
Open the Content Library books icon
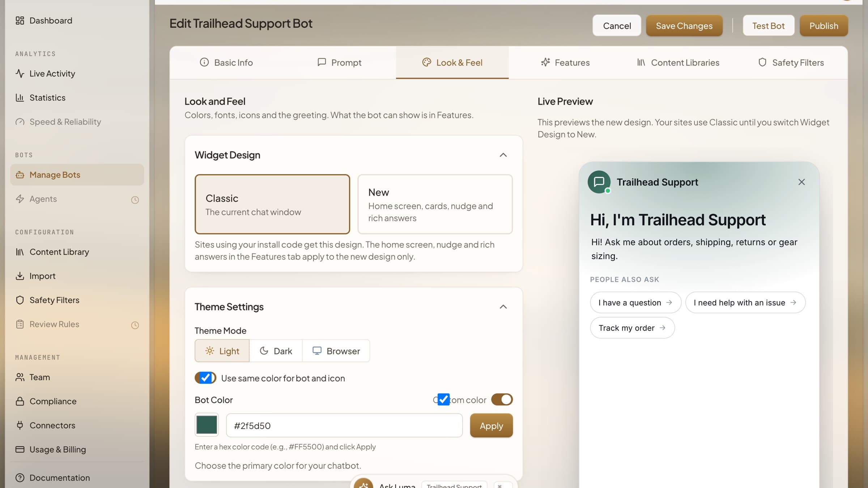[20, 252]
